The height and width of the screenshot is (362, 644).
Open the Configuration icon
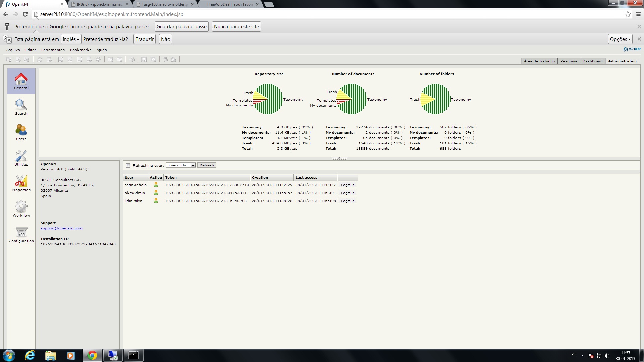[x=21, y=234]
